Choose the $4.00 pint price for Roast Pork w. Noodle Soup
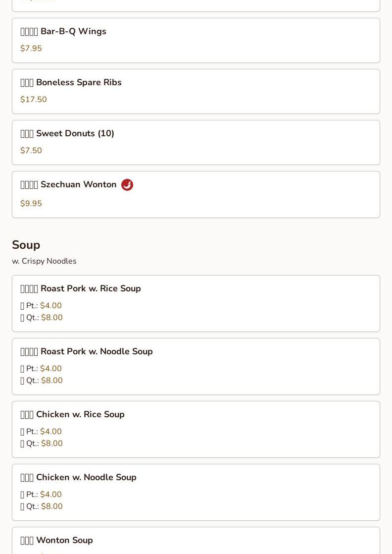This screenshot has width=392, height=554. [51, 369]
